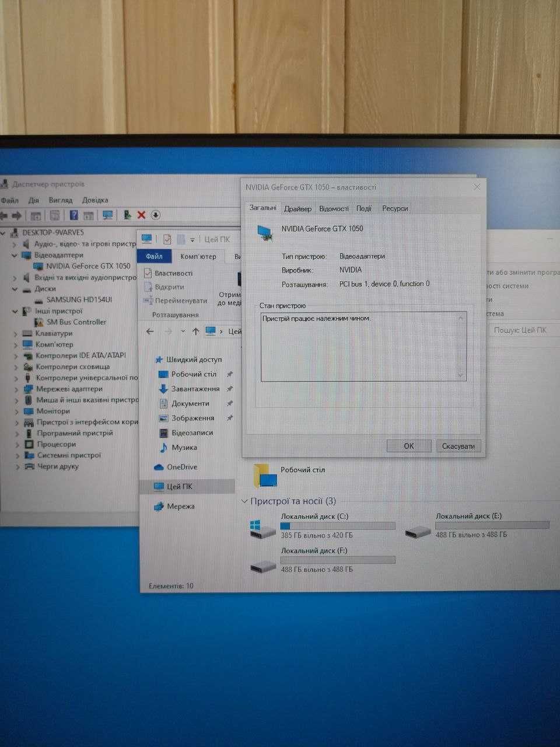Viewport: 560px width, 747px height.
Task: Click the device status text box
Action: coord(363,347)
